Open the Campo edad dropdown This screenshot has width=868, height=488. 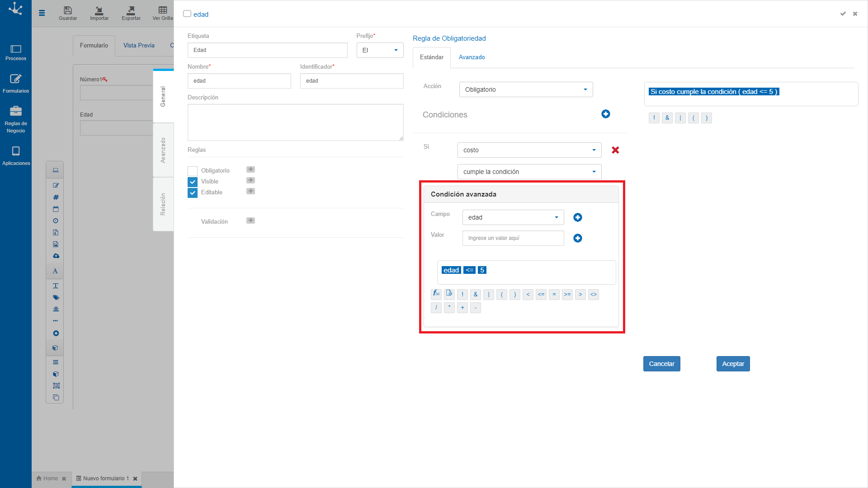513,217
